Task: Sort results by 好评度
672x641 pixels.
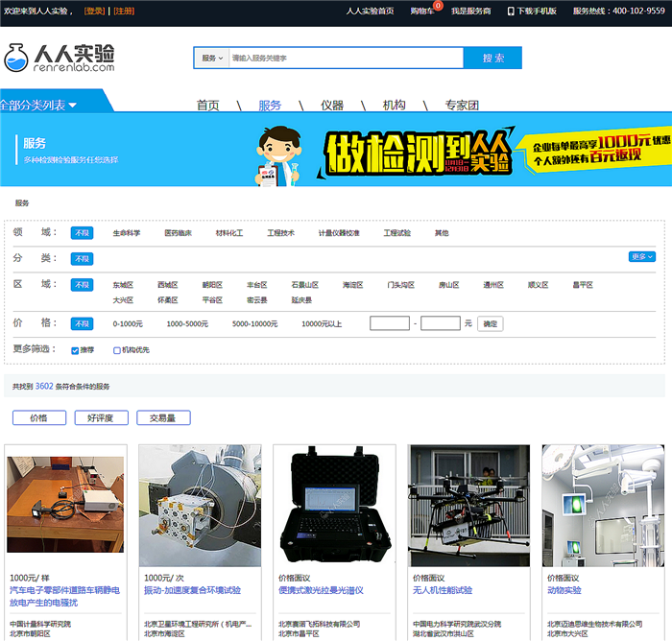Action: [101, 417]
